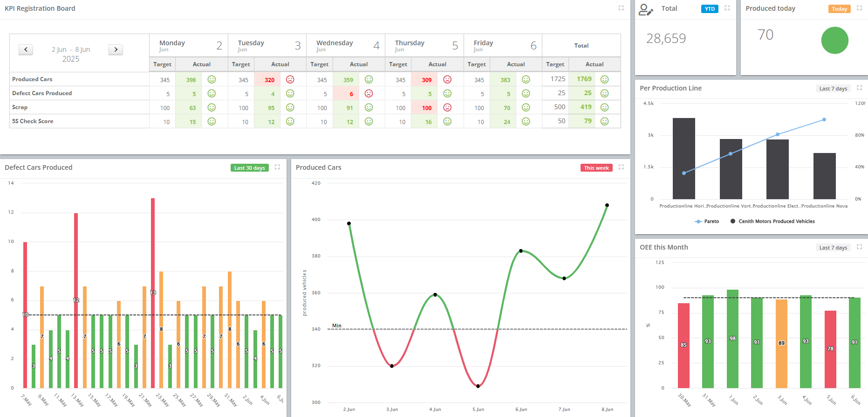This screenshot has height=417, width=868.
Task: Click Tuesday Produced Cars sad face icon
Action: point(290,79)
